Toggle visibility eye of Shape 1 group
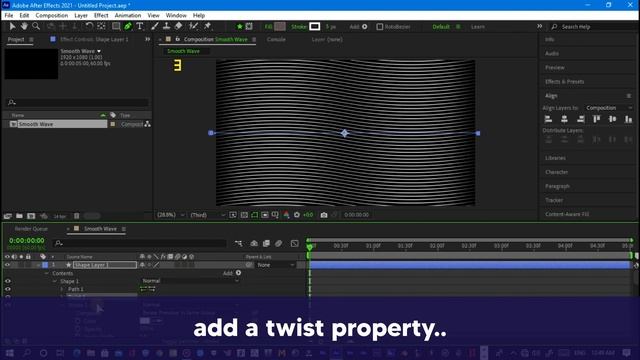 (x=7, y=281)
